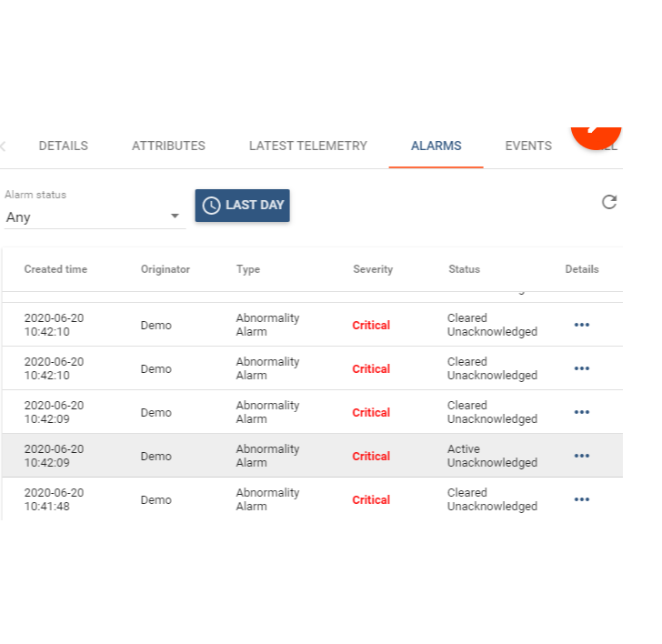Click the Details column header
This screenshot has width=662, height=644.
582,269
